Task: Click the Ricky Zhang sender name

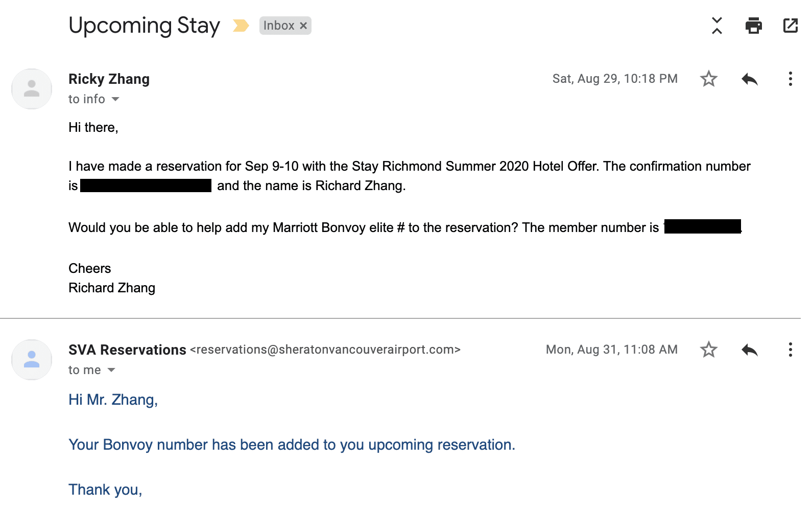Action: tap(109, 79)
